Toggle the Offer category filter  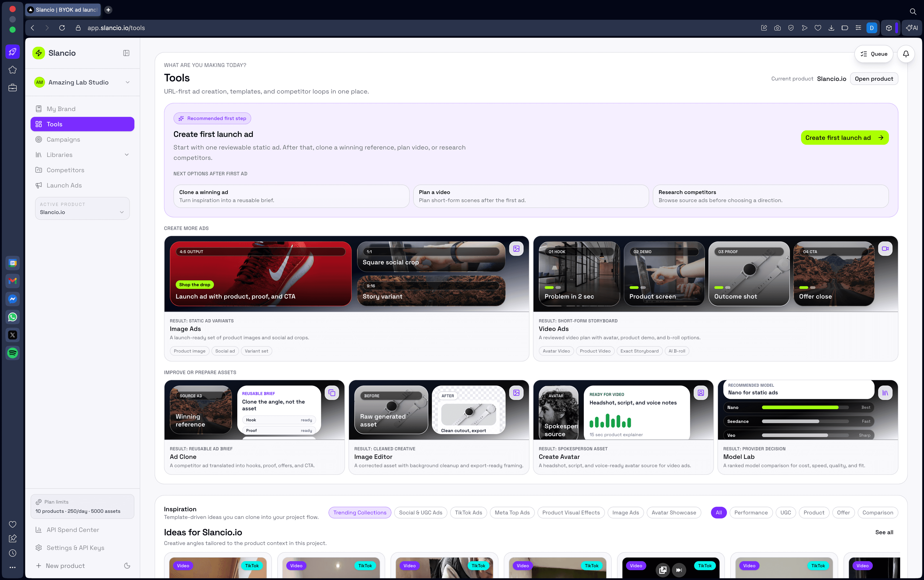click(x=843, y=513)
